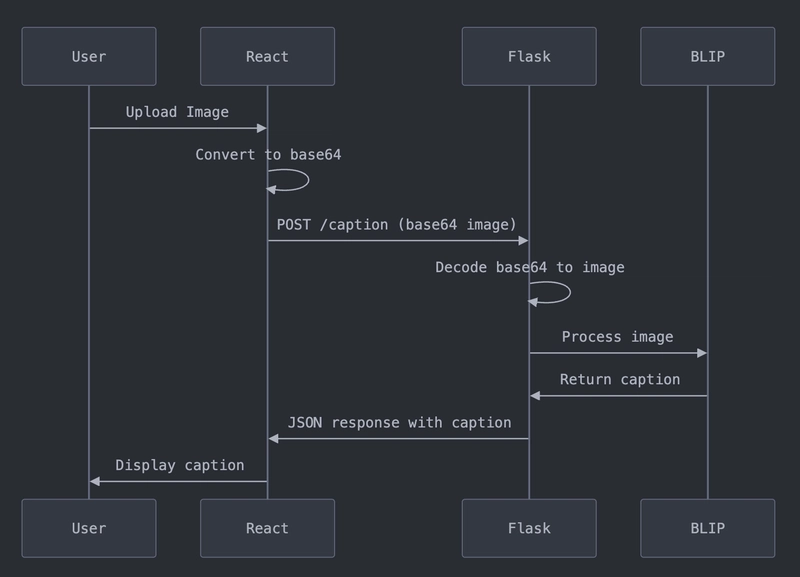Select 'POST /caption (base64 image)' label
Screen dimensions: 800x577
pos(396,225)
